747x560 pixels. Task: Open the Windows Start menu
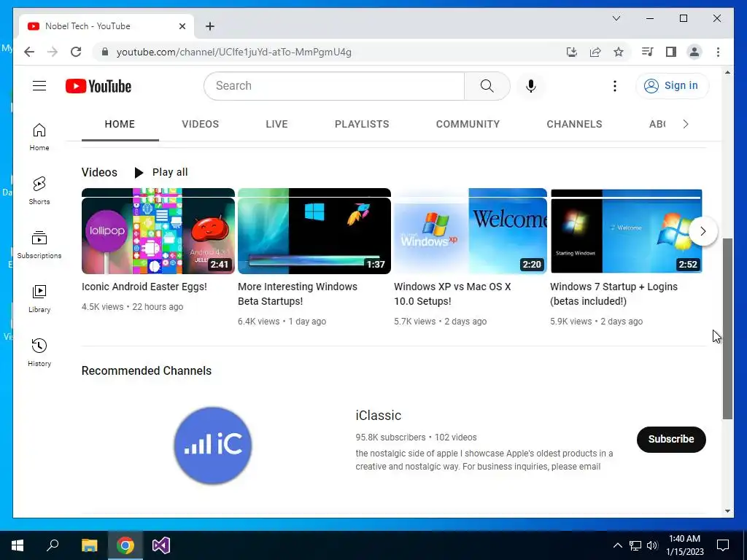[18, 545]
